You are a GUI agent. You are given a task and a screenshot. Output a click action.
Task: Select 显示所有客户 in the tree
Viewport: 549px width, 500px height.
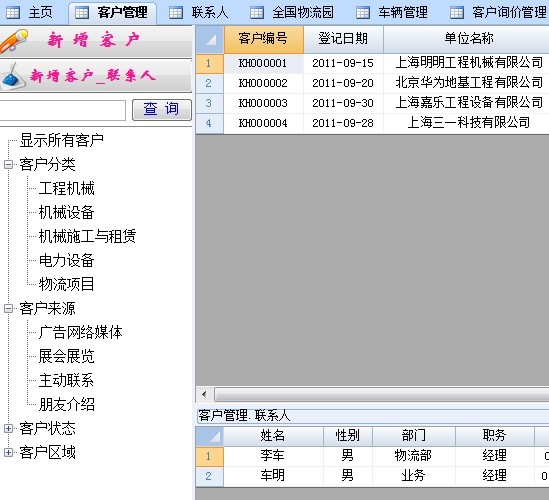pyautogui.click(x=62, y=140)
